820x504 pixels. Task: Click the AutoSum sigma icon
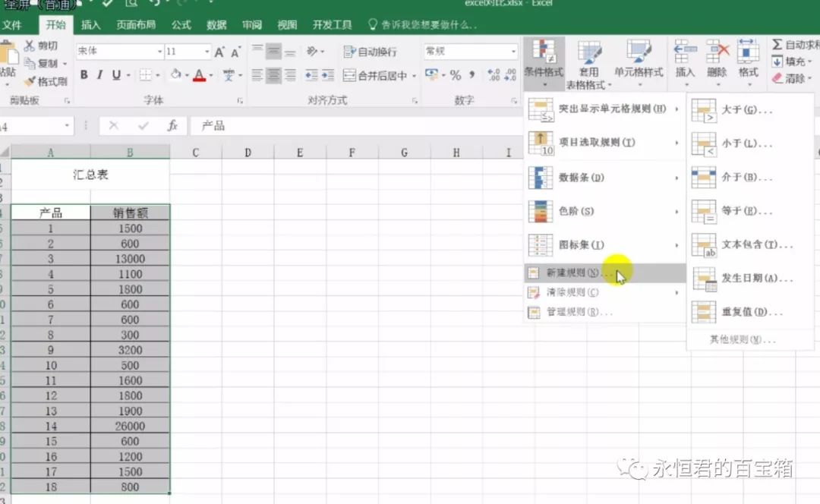coord(777,45)
